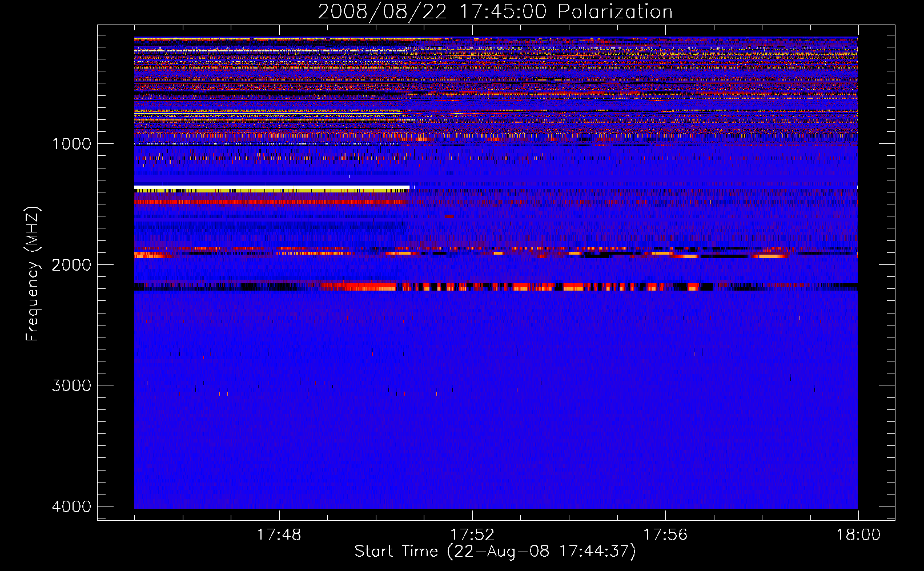Click the red-black striped band near 2200 MHz
This screenshot has height=571, width=924.
tap(496, 287)
